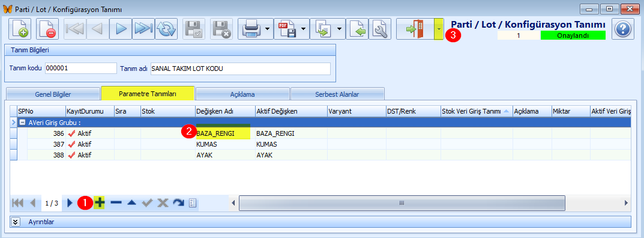Open the PDF export dropdown arrow
This screenshot has width=644, height=238.
tap(304, 29)
